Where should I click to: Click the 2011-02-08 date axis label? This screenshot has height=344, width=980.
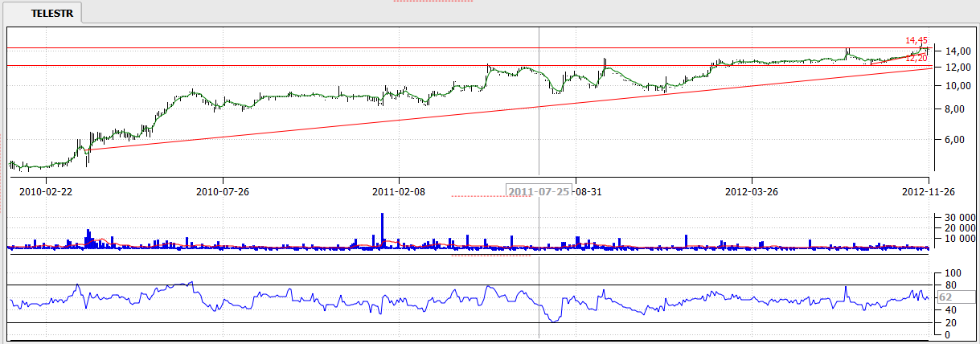[399, 192]
